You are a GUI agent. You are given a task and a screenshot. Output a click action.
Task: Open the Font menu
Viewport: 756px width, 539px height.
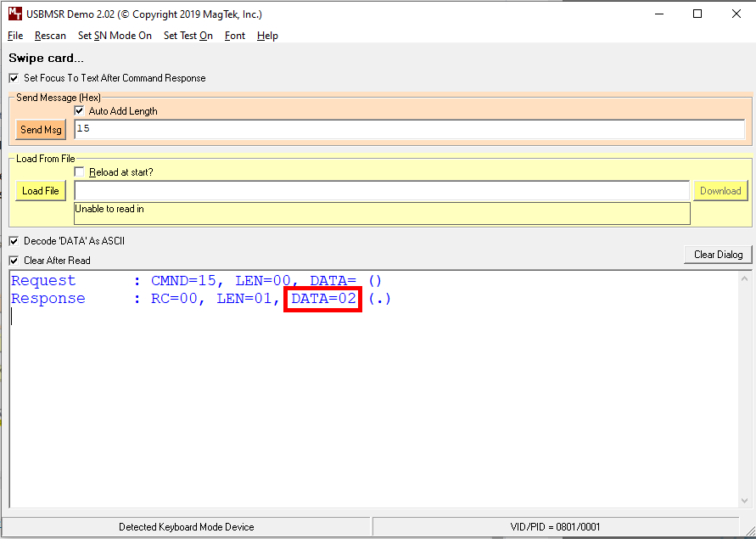[235, 36]
